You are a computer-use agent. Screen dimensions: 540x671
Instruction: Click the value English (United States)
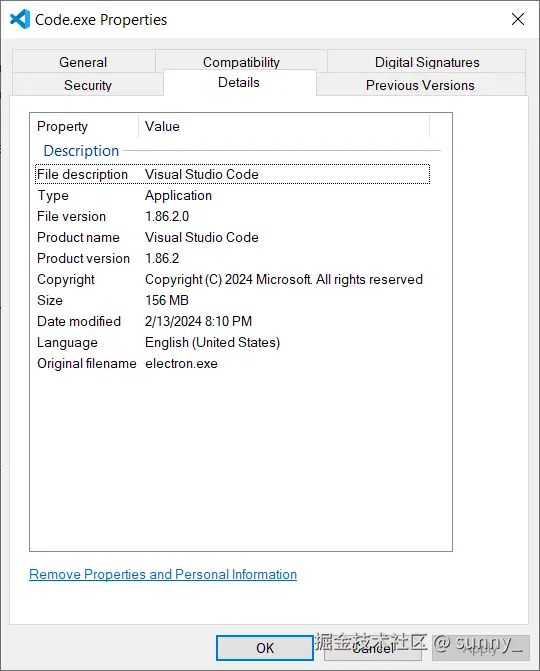click(x=213, y=342)
